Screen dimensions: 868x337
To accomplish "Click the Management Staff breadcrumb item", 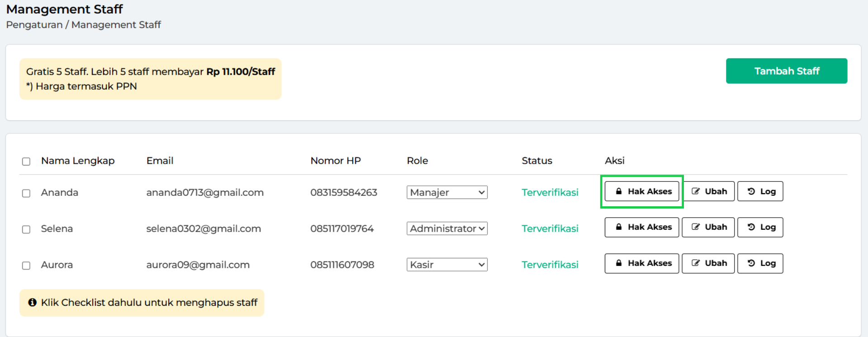I will 116,25.
